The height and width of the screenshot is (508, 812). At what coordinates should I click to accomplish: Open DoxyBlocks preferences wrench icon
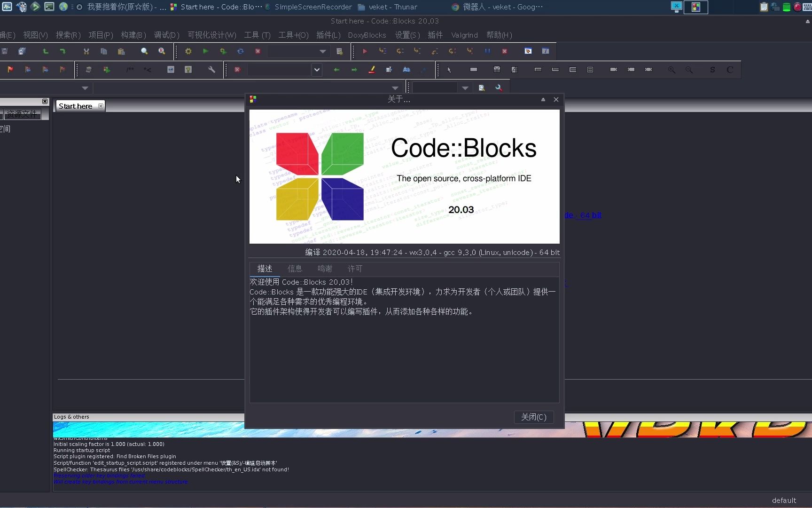click(x=211, y=70)
